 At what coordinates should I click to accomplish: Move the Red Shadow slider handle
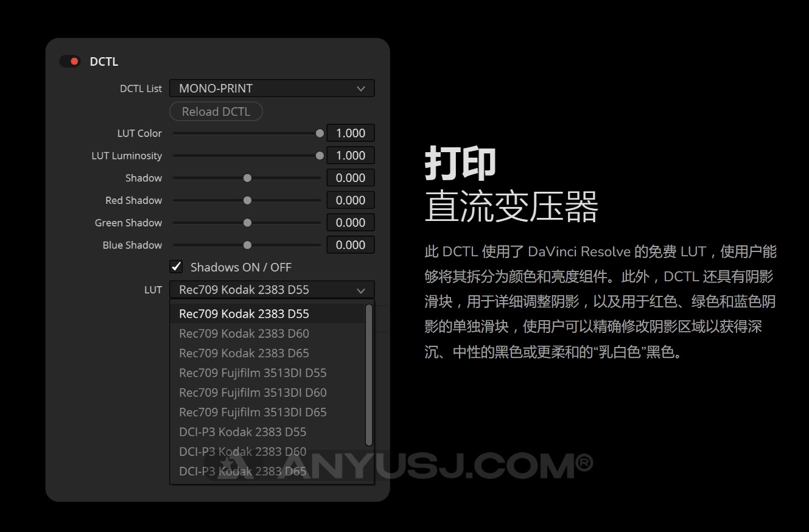(x=247, y=200)
